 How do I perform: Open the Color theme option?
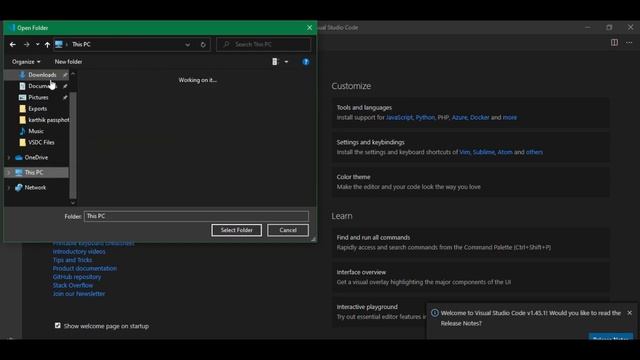click(471, 182)
